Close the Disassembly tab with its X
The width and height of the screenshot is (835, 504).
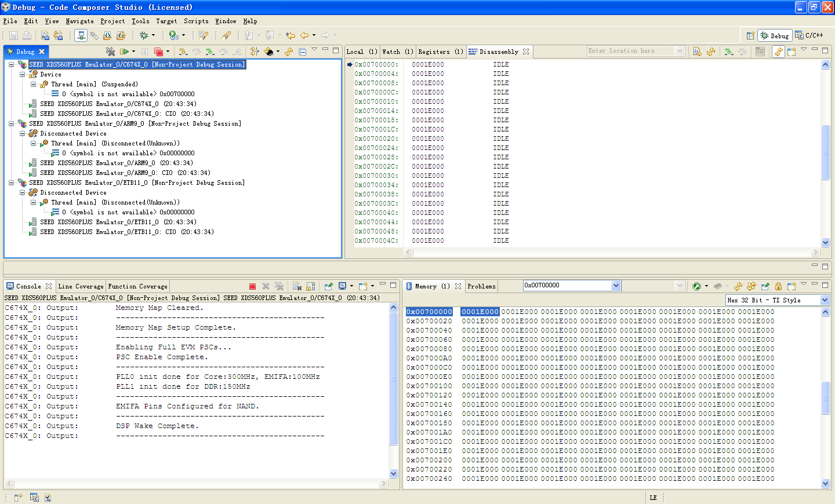point(526,52)
